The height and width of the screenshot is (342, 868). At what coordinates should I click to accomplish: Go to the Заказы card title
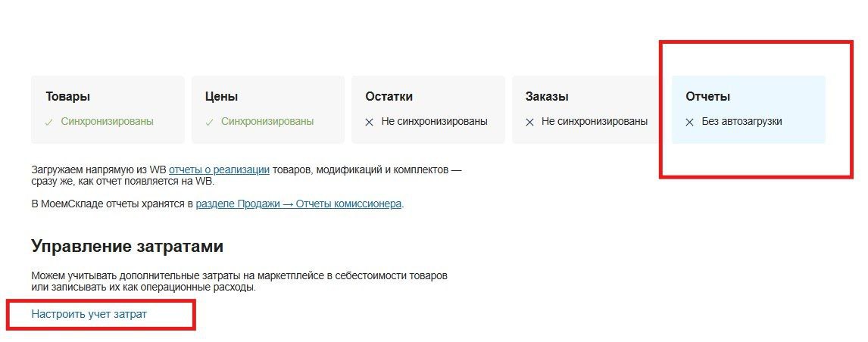tap(547, 96)
